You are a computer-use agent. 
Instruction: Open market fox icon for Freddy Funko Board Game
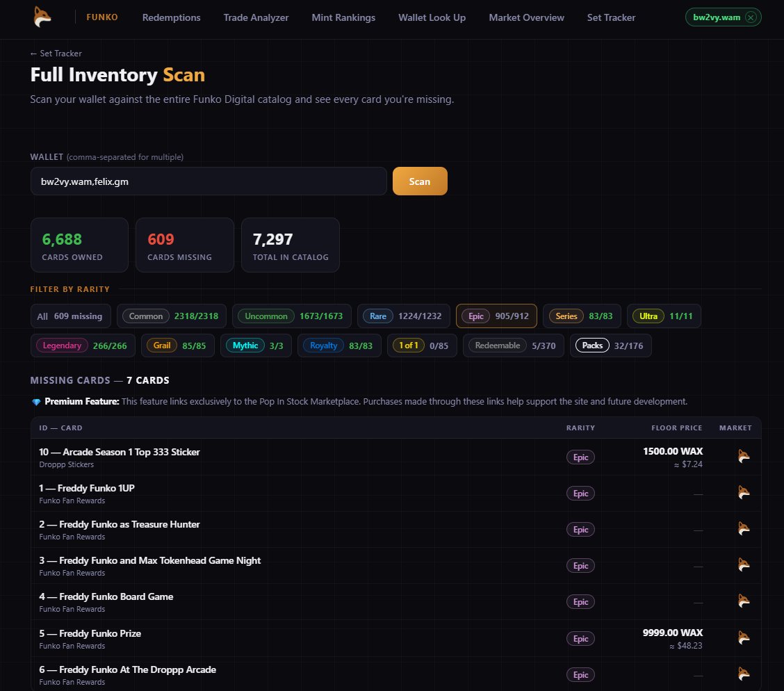pyautogui.click(x=744, y=601)
